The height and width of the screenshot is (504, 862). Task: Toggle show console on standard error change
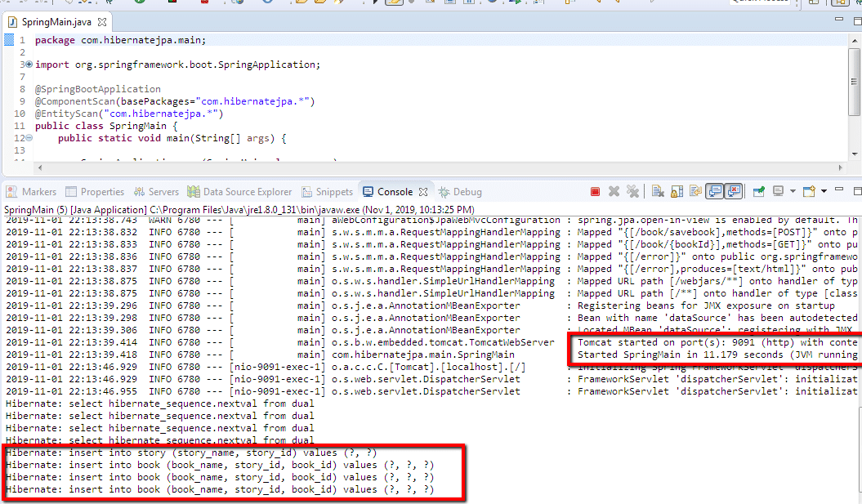(734, 192)
